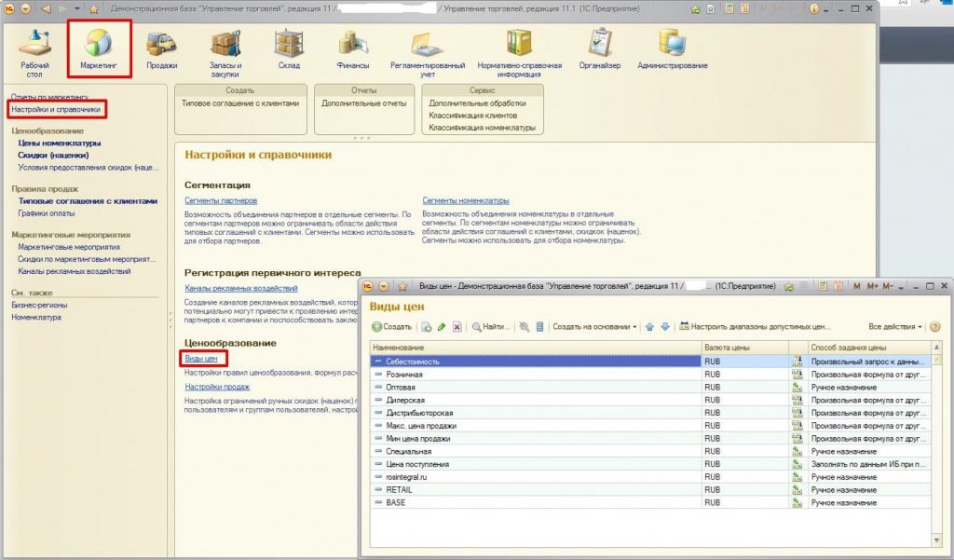Go back using main window's back arrow
This screenshot has height=560, width=954.
(x=47, y=9)
